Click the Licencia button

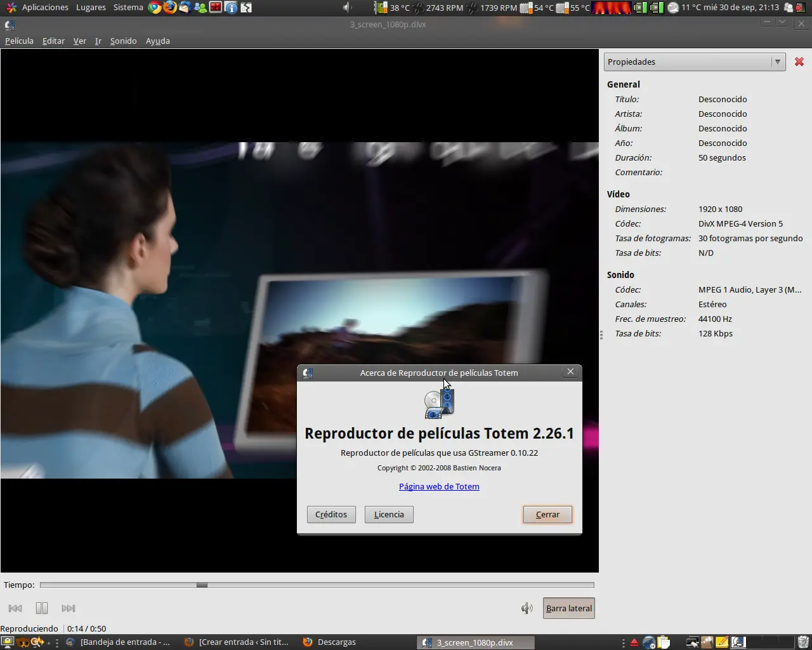tap(389, 514)
